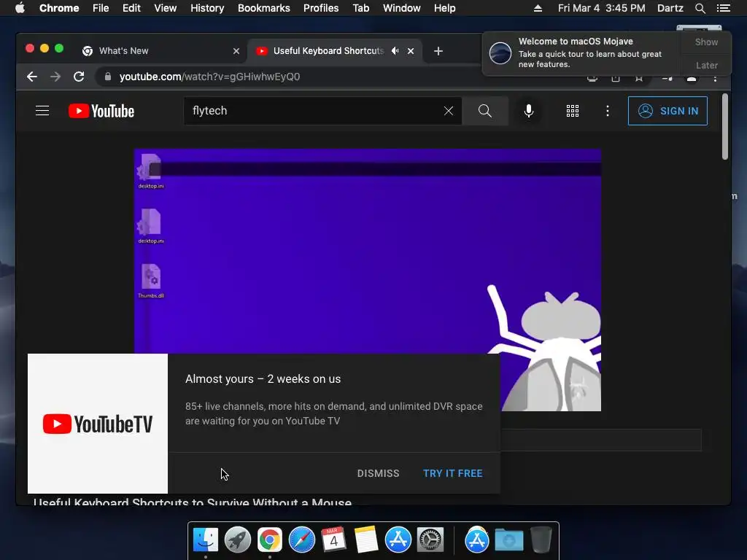This screenshot has height=560, width=747.
Task: Click TRY IT FREE on promo
Action: pos(452,473)
